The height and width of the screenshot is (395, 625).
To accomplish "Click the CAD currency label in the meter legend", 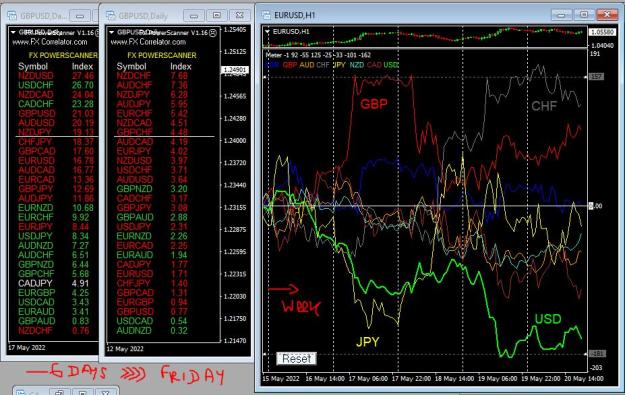I will (x=374, y=65).
